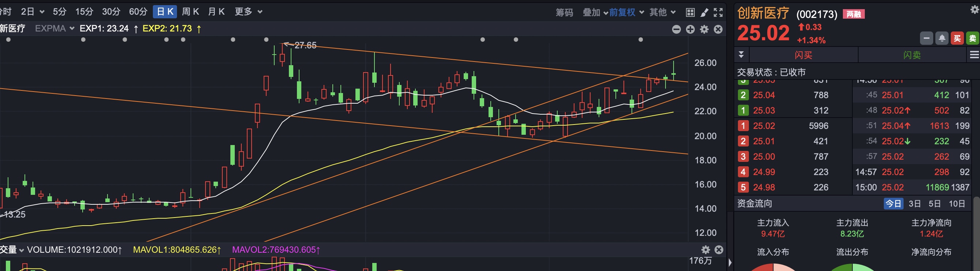Select the 月K monthly candlestick tab
The height and width of the screenshot is (271, 980).
(x=216, y=12)
